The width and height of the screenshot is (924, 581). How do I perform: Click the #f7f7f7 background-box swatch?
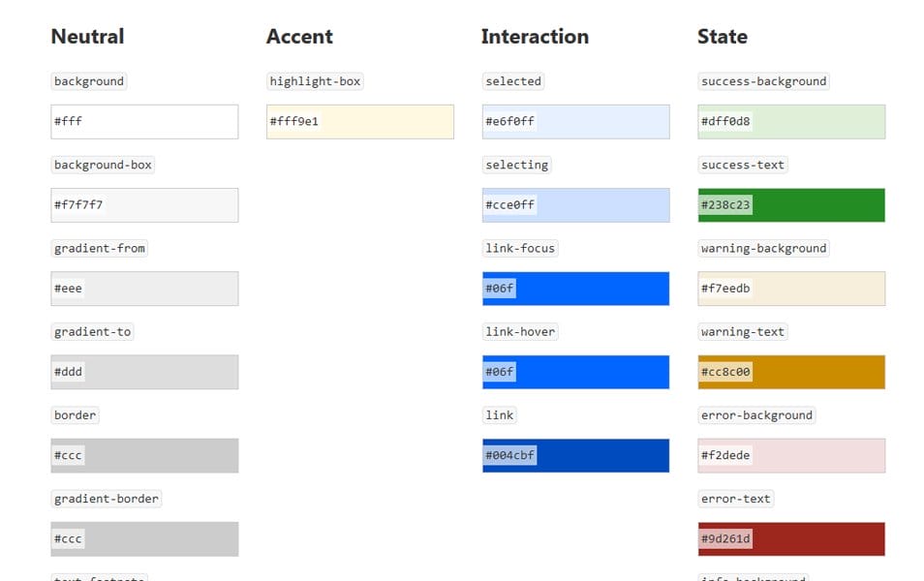coord(144,205)
